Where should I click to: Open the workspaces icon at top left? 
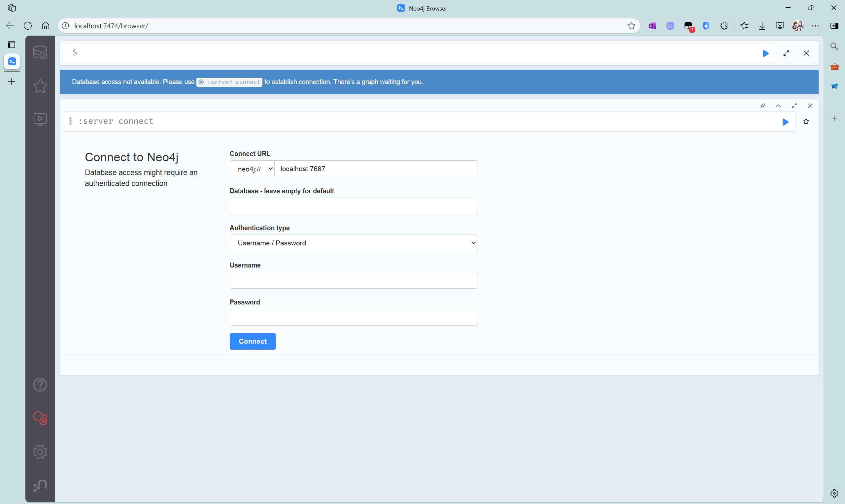[12, 8]
